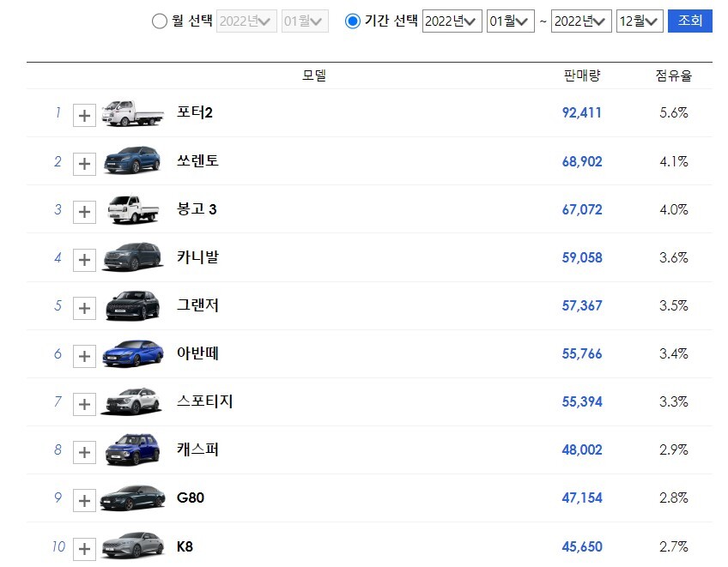Open the 스포티지 model link

coord(204,401)
